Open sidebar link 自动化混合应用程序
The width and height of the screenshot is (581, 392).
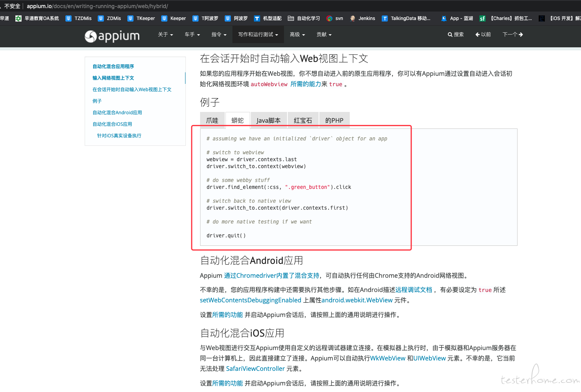[x=113, y=67]
